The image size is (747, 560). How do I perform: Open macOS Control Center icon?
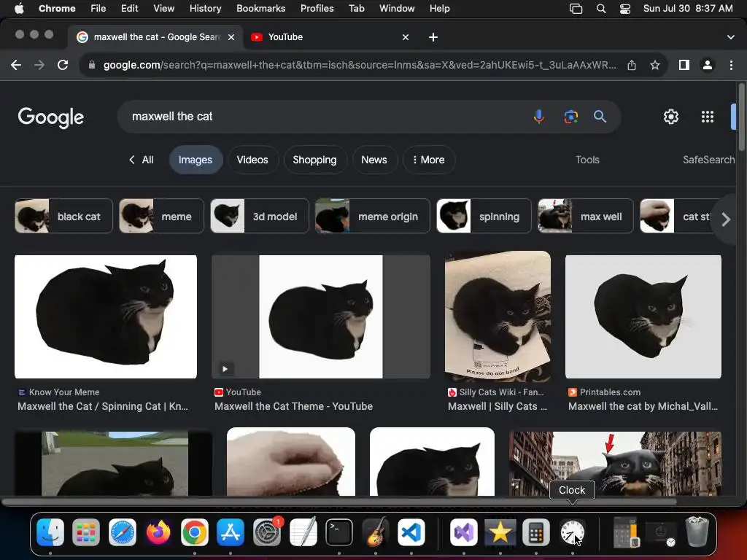[625, 9]
